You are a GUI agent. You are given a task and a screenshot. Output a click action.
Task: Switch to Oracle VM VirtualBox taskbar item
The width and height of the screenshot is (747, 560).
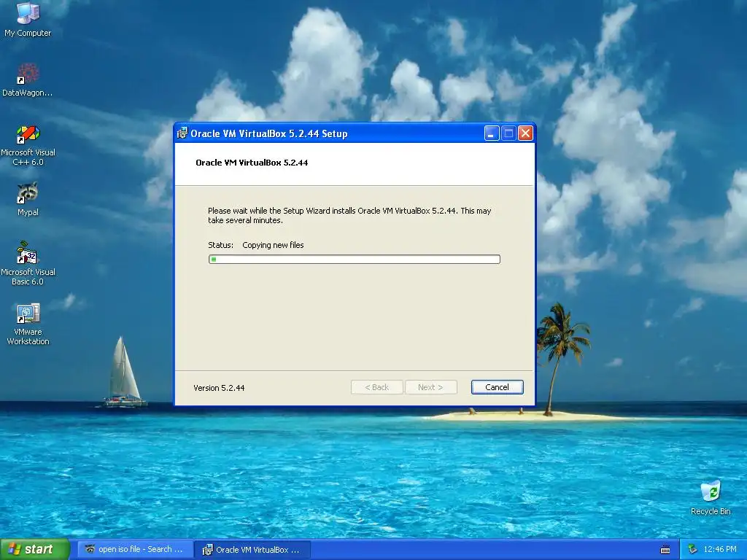(252, 550)
